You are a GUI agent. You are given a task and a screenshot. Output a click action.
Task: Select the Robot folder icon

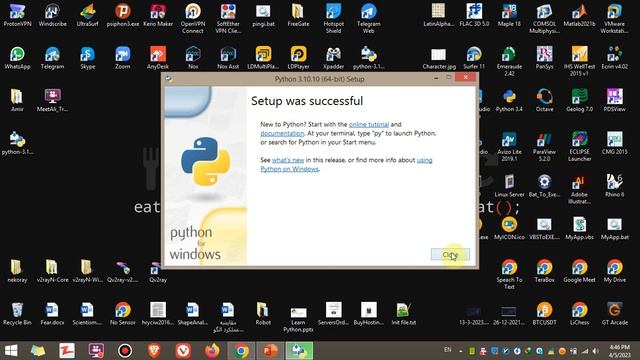point(263,314)
